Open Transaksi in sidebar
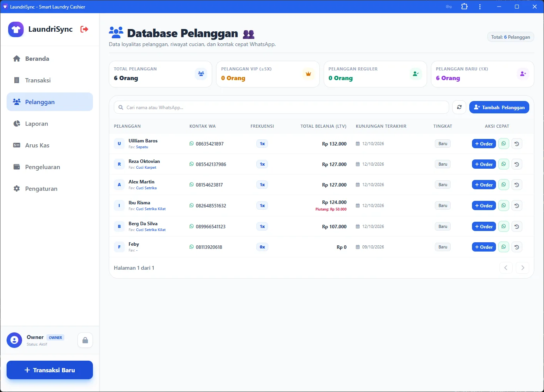The width and height of the screenshot is (544, 392). click(x=50, y=80)
